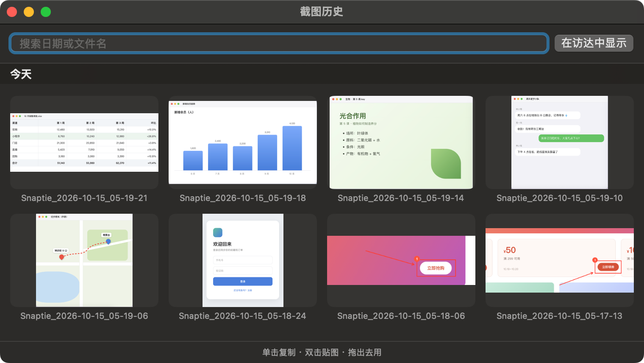Click the 截图历史 window title
The height and width of the screenshot is (363, 644).
click(x=322, y=11)
